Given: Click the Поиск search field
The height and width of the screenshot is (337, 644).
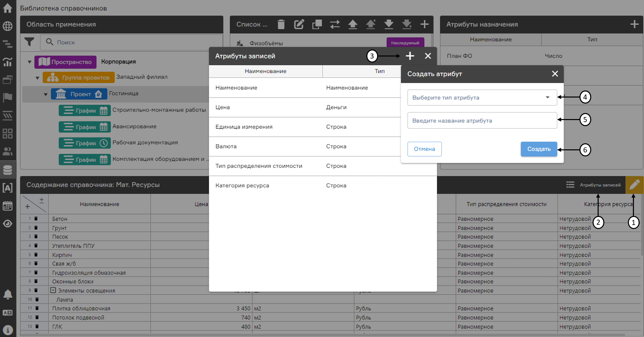Looking at the screenshot, I should [131, 42].
